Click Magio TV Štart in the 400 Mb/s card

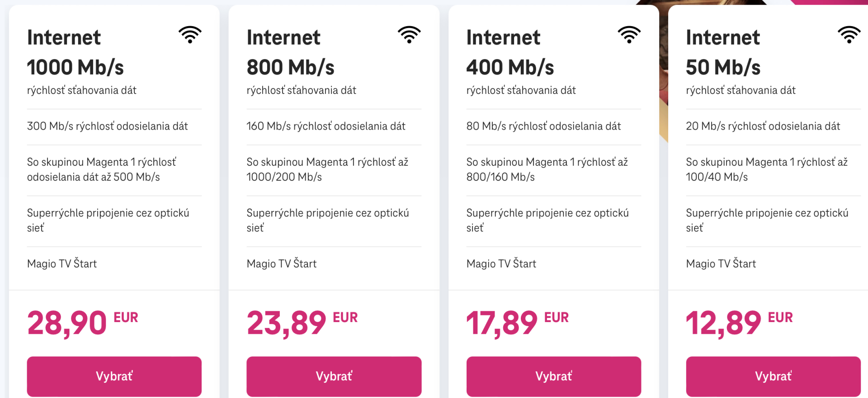click(x=501, y=264)
